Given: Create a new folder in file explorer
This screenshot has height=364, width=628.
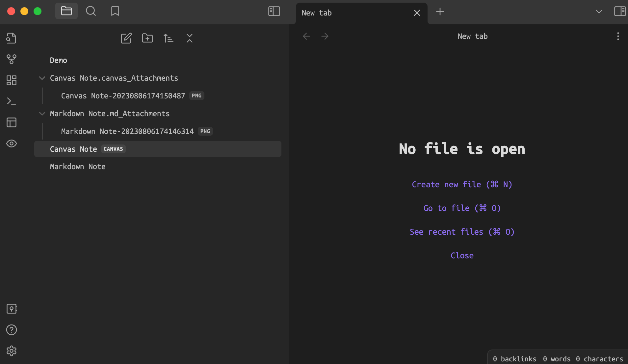Looking at the screenshot, I should 147,38.
